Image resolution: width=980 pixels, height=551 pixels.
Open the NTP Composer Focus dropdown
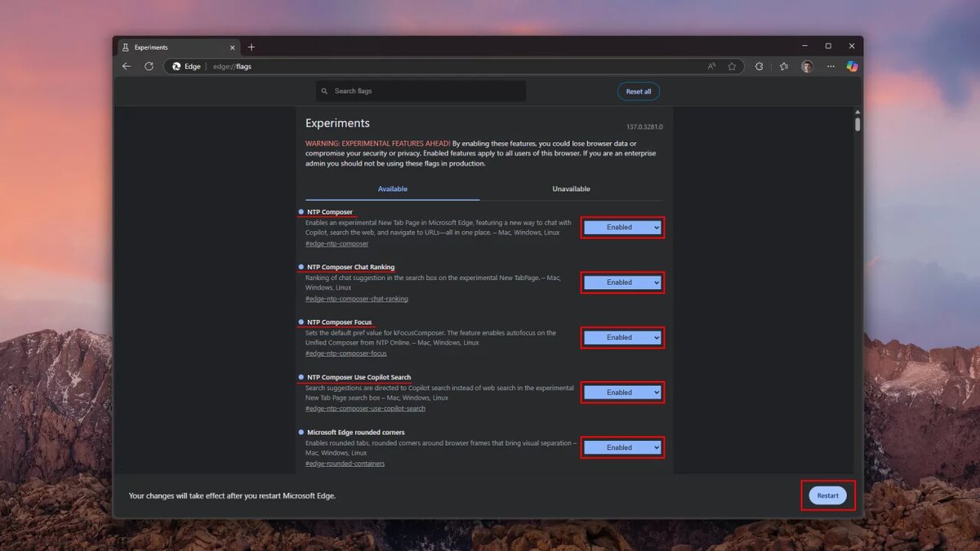622,337
